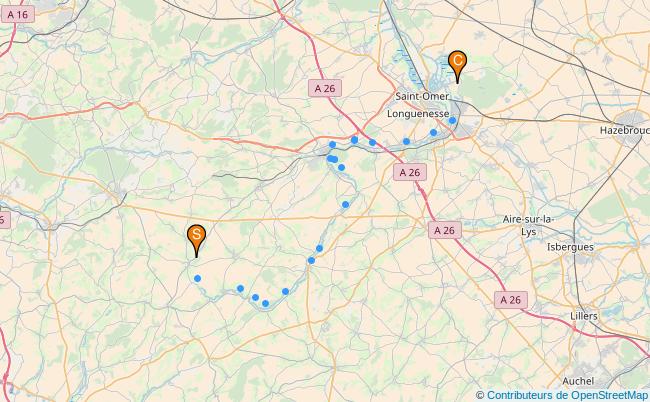Screen dimensions: 650x402
Task: Click the isolated blue dot midway along the route
Action: coord(345,205)
